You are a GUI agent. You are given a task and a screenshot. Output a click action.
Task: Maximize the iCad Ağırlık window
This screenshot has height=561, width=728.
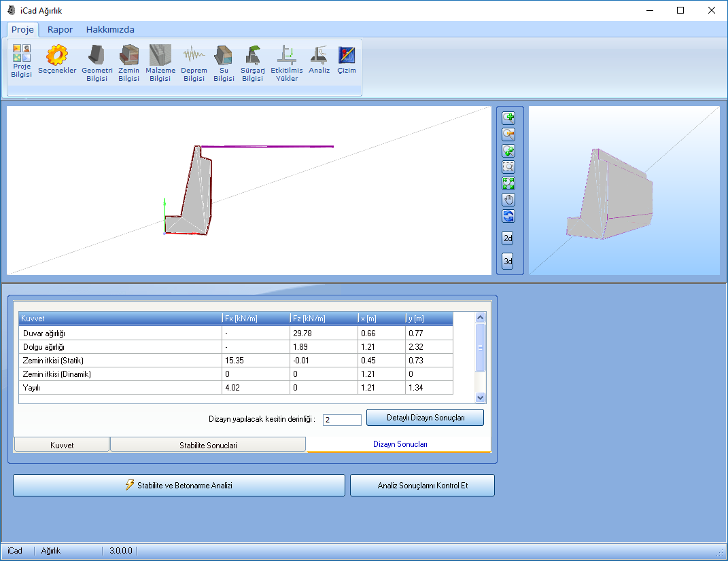(680, 10)
